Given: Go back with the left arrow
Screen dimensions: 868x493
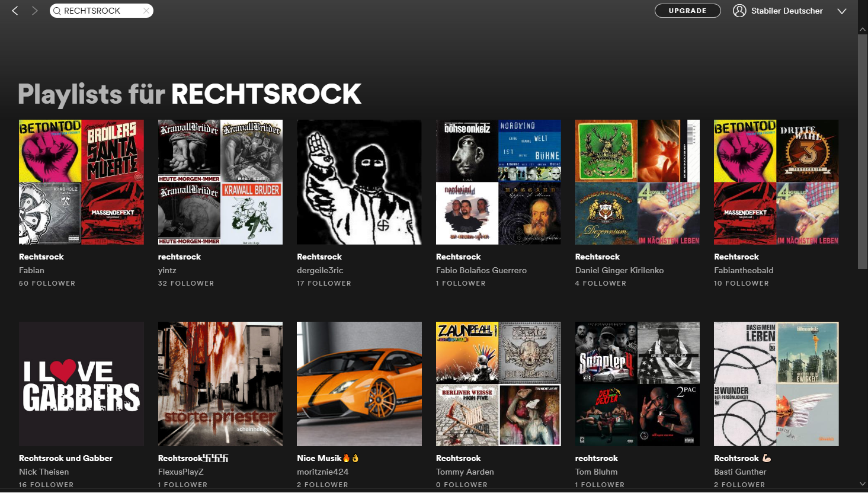Looking at the screenshot, I should tap(15, 11).
